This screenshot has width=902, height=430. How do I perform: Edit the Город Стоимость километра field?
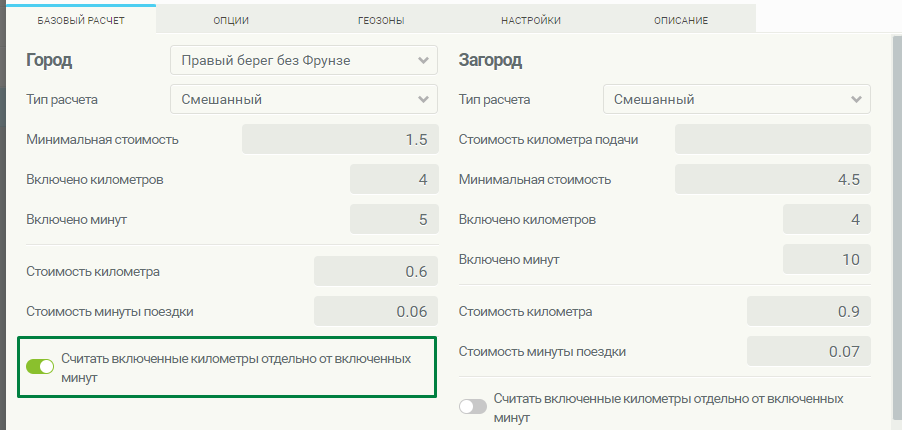[x=375, y=271]
